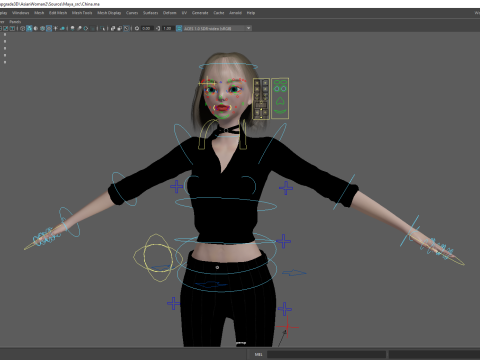Select the head halo control curve
The width and height of the screenshot is (480, 360).
tap(228, 66)
